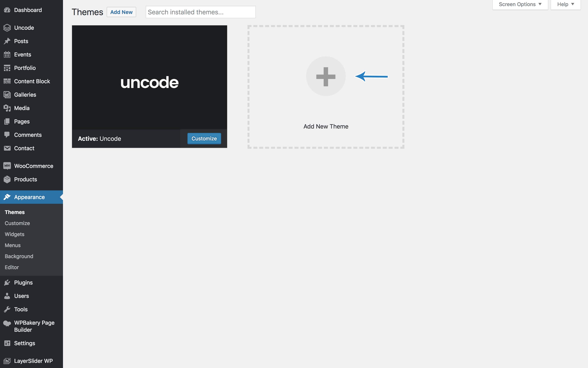
Task: Click the Add New button for themes
Action: click(x=121, y=11)
